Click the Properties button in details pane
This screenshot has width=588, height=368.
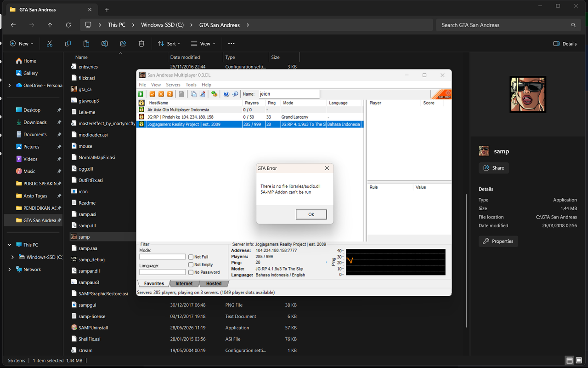[498, 241]
